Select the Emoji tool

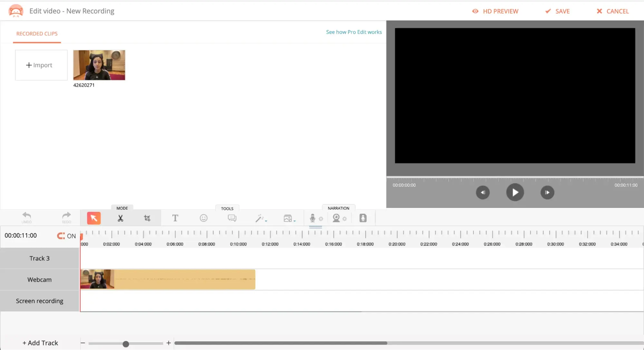[x=204, y=218]
